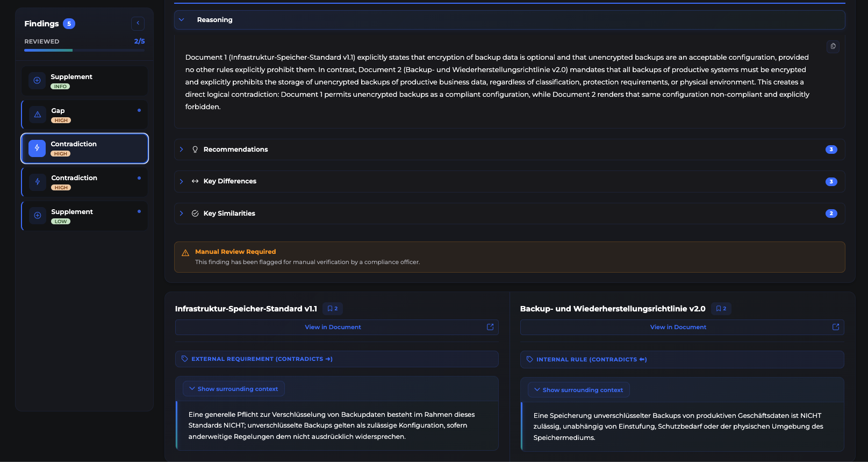This screenshot has width=868, height=462.
Task: Click tag icon on EXTERNAL REQUIREMENT label
Action: coord(185,359)
